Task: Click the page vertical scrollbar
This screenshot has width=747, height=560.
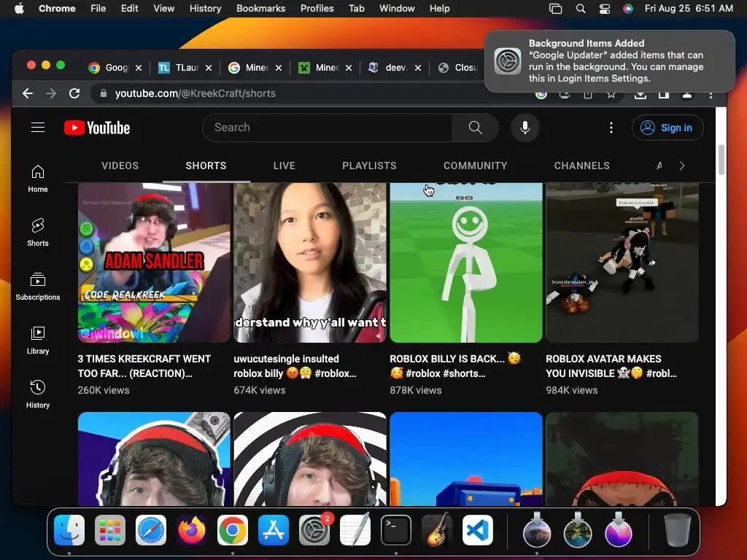Action: (x=721, y=160)
